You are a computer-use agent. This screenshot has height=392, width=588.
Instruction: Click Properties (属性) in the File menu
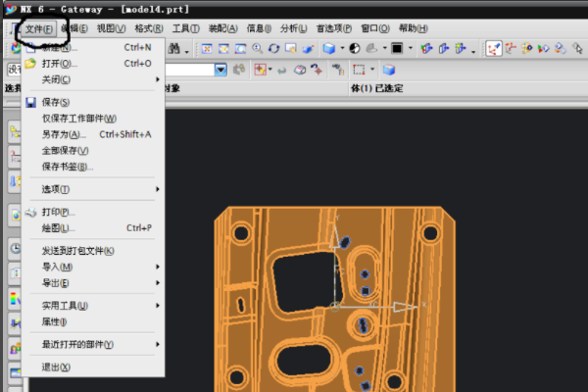click(x=54, y=321)
